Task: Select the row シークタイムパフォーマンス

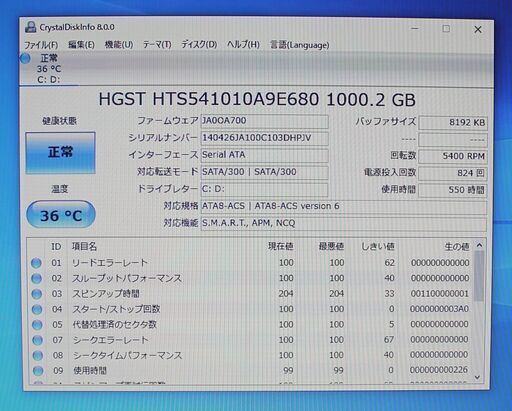Action: click(251, 355)
